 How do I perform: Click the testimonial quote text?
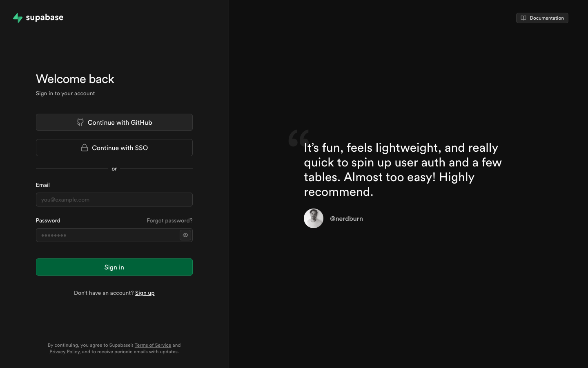tap(403, 169)
